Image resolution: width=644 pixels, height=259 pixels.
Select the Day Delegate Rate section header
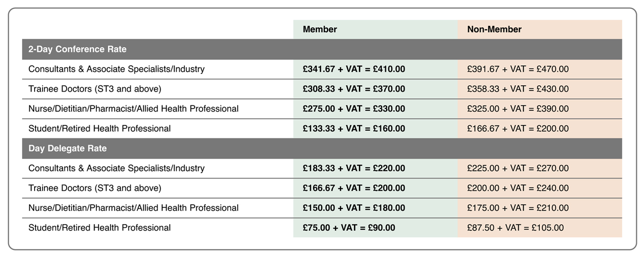(68, 148)
